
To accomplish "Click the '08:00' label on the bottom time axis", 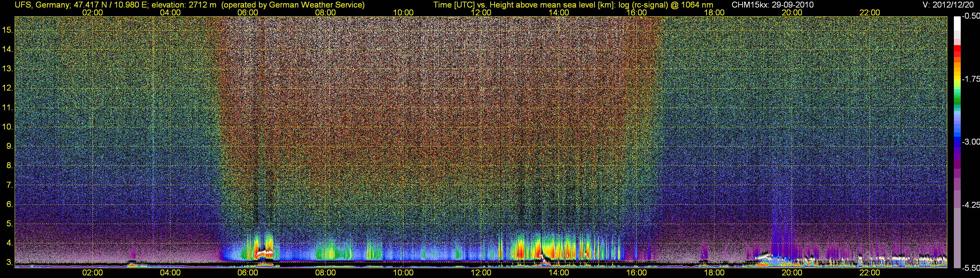I will click(x=326, y=273).
